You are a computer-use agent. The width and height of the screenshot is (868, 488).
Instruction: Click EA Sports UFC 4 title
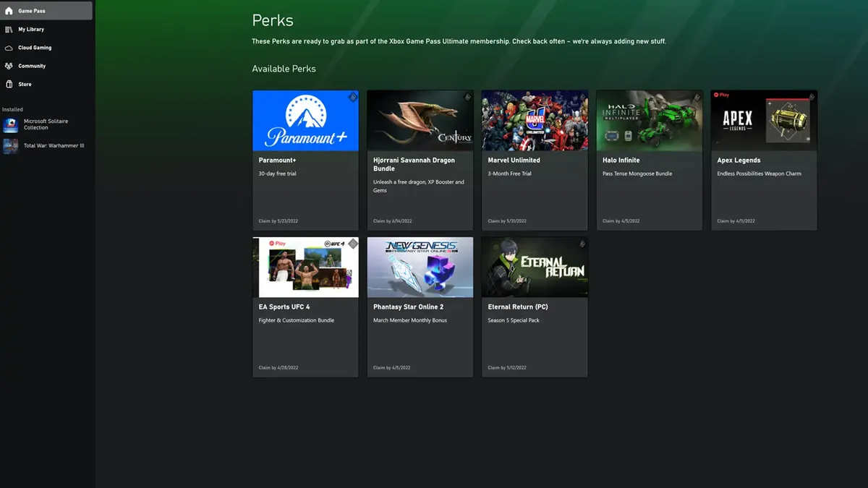coord(284,307)
